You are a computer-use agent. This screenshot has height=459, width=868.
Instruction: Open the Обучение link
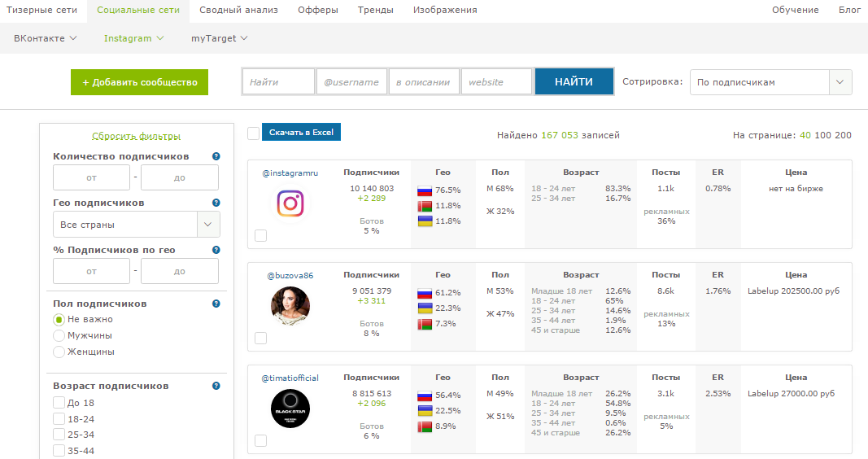click(x=796, y=10)
